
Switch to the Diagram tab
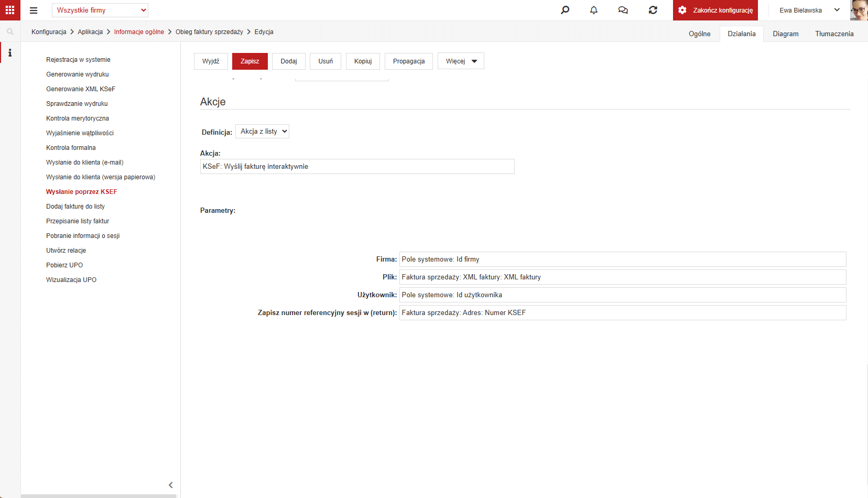pyautogui.click(x=786, y=34)
